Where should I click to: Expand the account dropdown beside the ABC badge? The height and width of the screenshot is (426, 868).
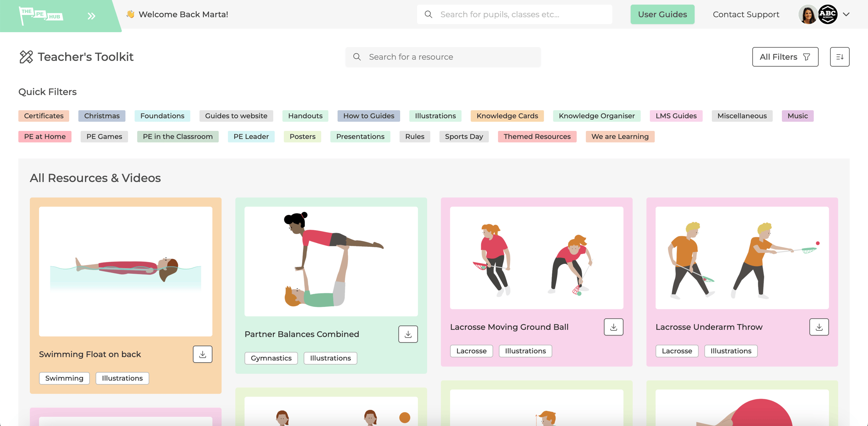coord(846,14)
